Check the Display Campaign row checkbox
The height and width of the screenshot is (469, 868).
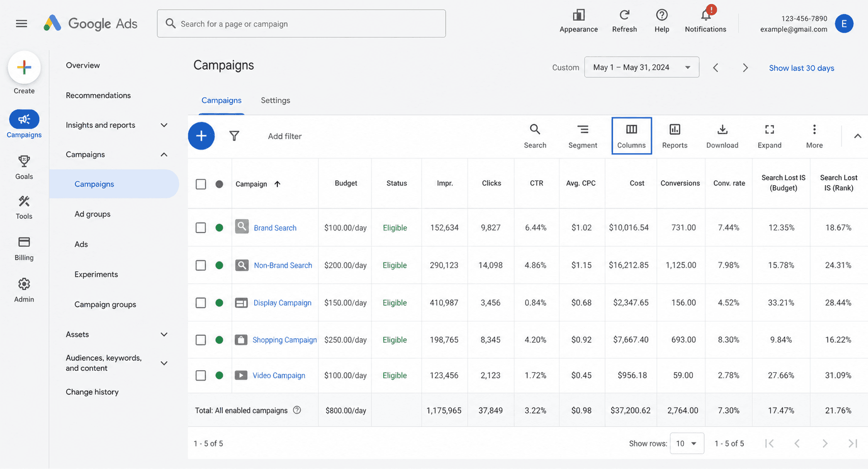pos(201,303)
